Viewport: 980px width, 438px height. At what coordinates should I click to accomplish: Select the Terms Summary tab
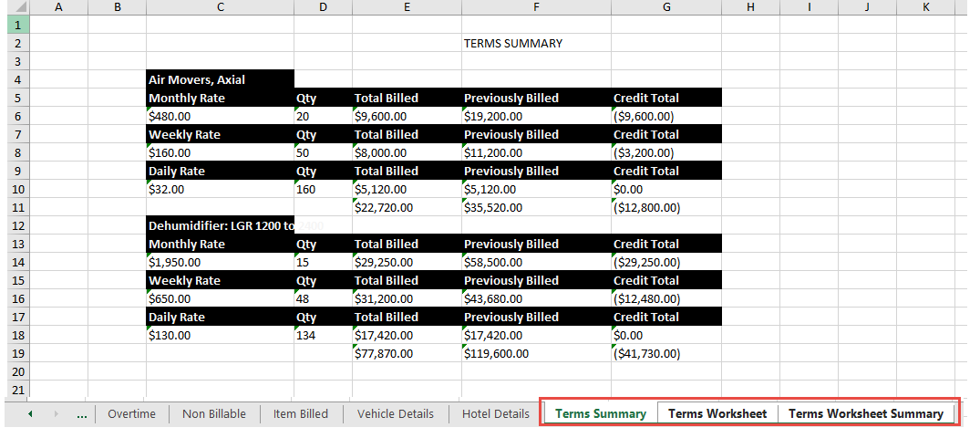click(x=601, y=413)
